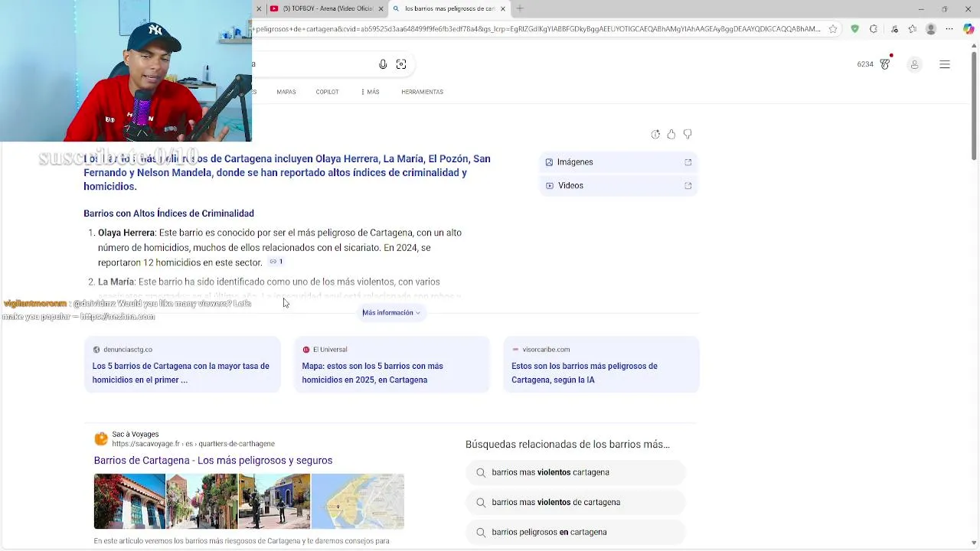This screenshot has width=980, height=551.
Task: Bookmark this page with the star icon
Action: [833, 29]
